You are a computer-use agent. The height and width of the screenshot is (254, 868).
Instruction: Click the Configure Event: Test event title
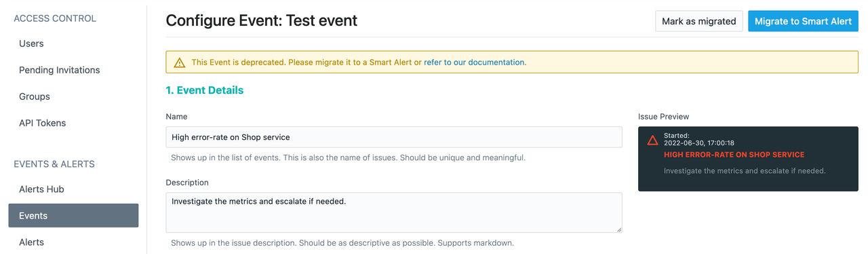point(262,20)
